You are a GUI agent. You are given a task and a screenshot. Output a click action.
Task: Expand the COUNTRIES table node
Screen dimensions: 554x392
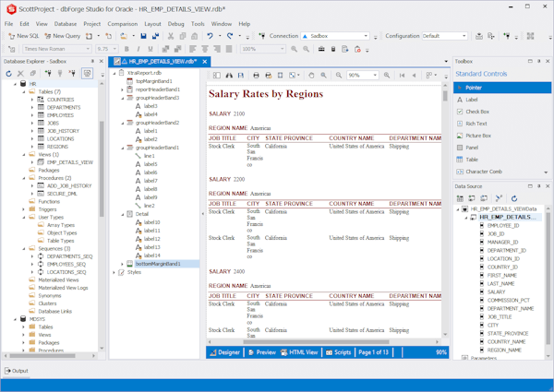[32, 100]
